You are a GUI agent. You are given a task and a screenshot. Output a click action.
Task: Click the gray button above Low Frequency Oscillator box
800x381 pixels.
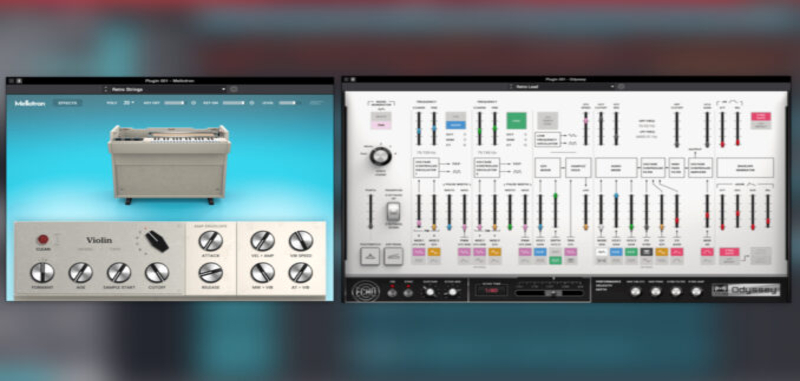click(x=547, y=120)
